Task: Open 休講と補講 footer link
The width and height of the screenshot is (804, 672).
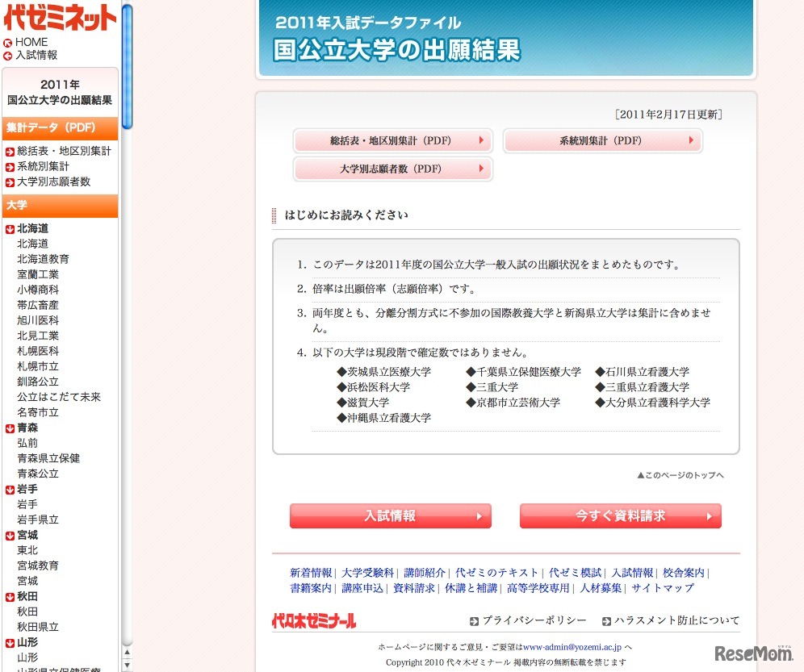Action: pyautogui.click(x=471, y=588)
